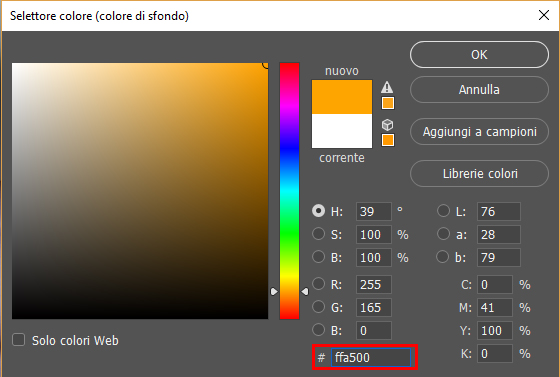
Task: Click the hex field showing ffa500
Action: [x=371, y=357]
